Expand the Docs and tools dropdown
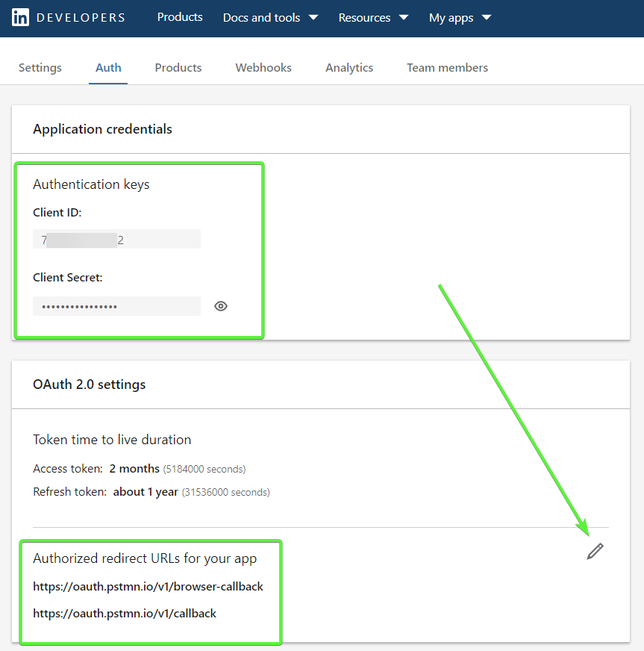644x651 pixels. (x=270, y=17)
